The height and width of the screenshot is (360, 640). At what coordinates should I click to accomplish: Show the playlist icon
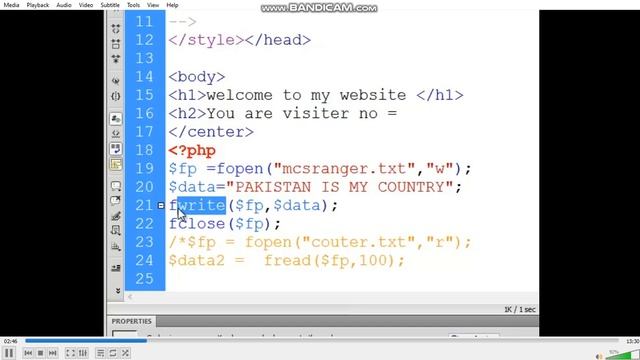point(100,353)
